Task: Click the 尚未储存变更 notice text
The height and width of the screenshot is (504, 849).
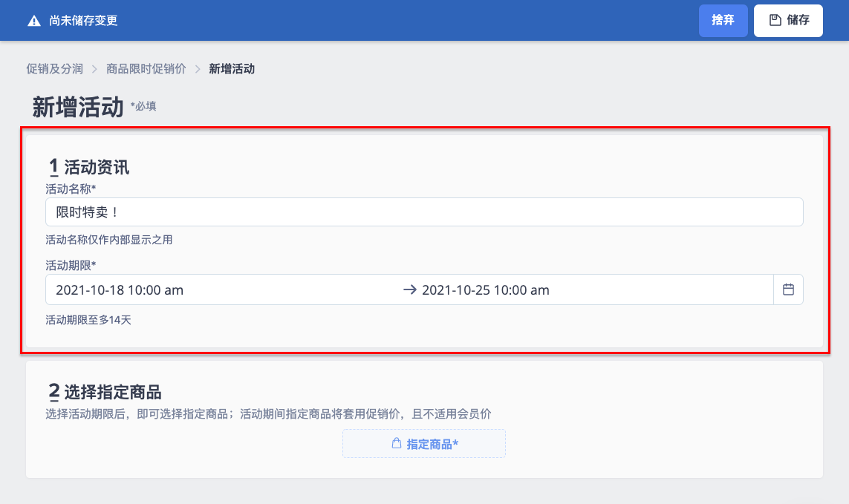Action: click(83, 21)
